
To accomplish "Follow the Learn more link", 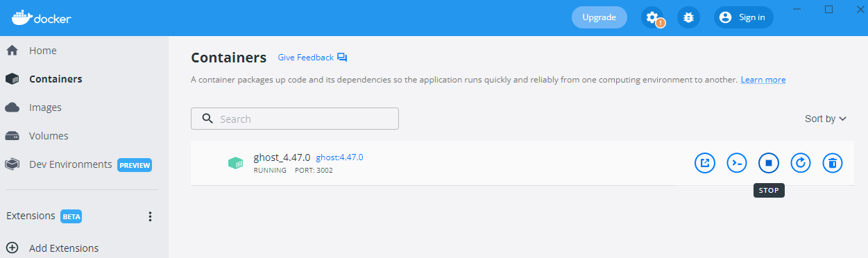I will click(x=763, y=80).
